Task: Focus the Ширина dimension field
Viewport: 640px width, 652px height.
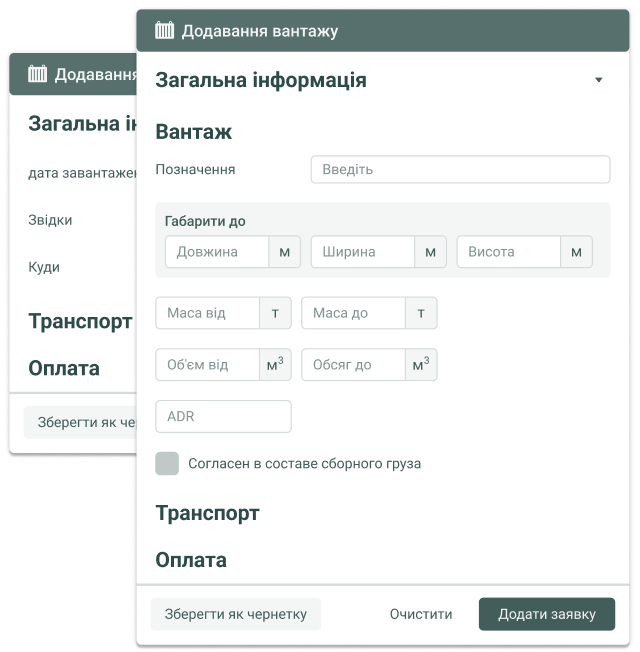Action: click(363, 252)
